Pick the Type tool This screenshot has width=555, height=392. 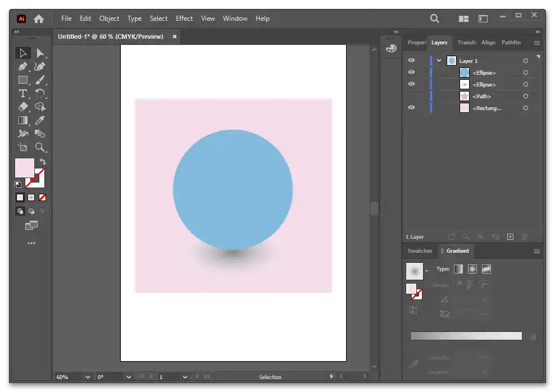[22, 93]
